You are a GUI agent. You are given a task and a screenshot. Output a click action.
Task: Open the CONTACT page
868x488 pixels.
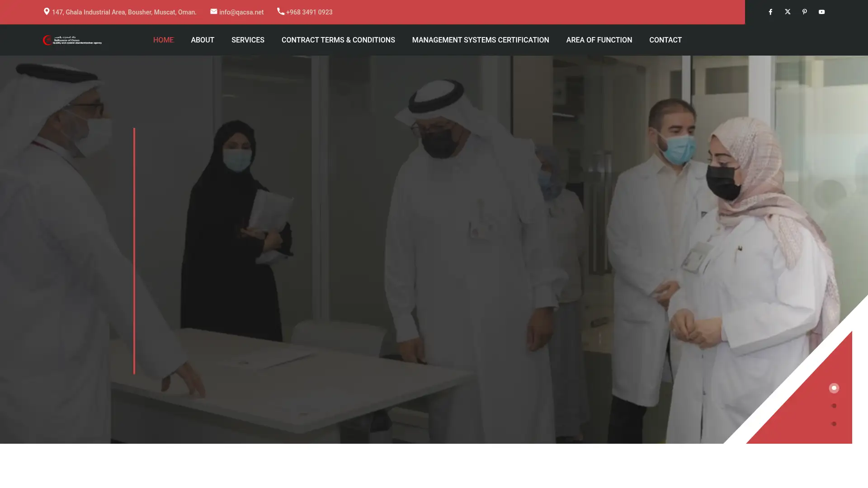click(x=665, y=40)
